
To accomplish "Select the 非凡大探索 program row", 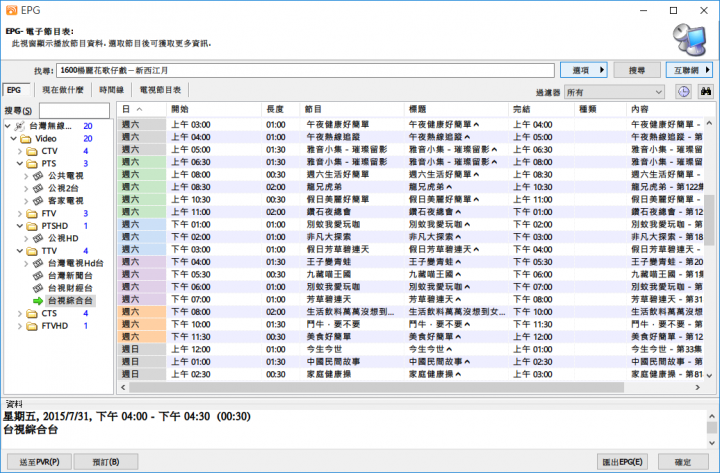I will (x=411, y=237).
